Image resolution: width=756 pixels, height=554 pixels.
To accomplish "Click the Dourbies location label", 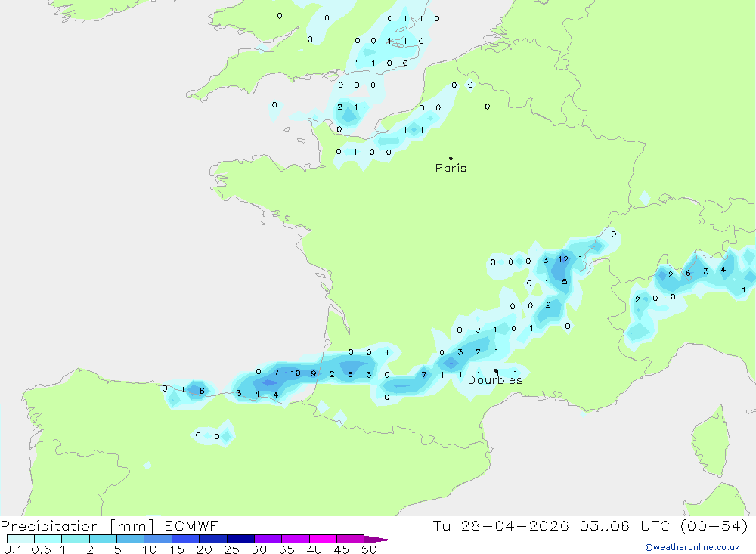I will [495, 380].
